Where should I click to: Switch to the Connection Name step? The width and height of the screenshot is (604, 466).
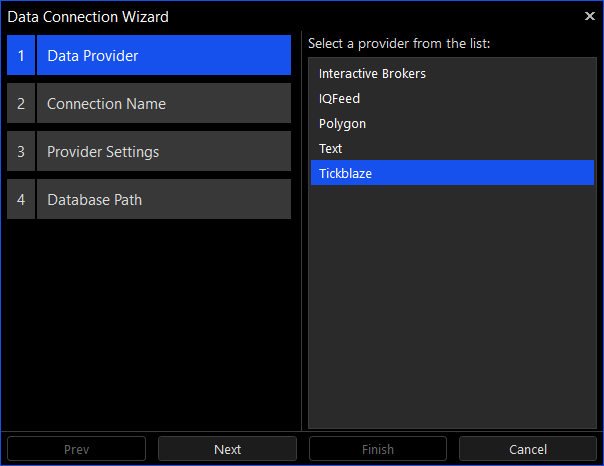(164, 104)
